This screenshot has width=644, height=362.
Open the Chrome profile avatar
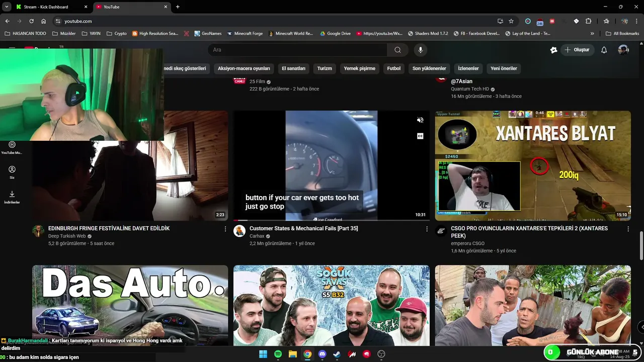[x=624, y=21]
